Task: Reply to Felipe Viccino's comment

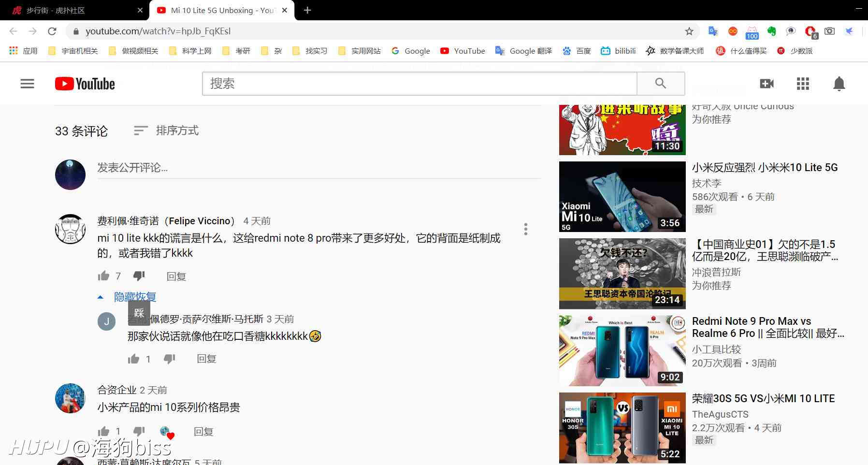Action: point(176,276)
